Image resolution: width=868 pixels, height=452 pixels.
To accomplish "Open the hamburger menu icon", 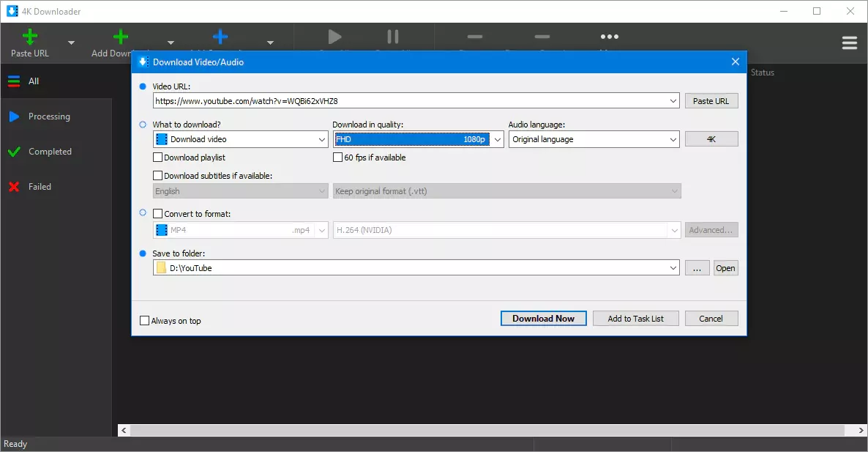I will (849, 43).
